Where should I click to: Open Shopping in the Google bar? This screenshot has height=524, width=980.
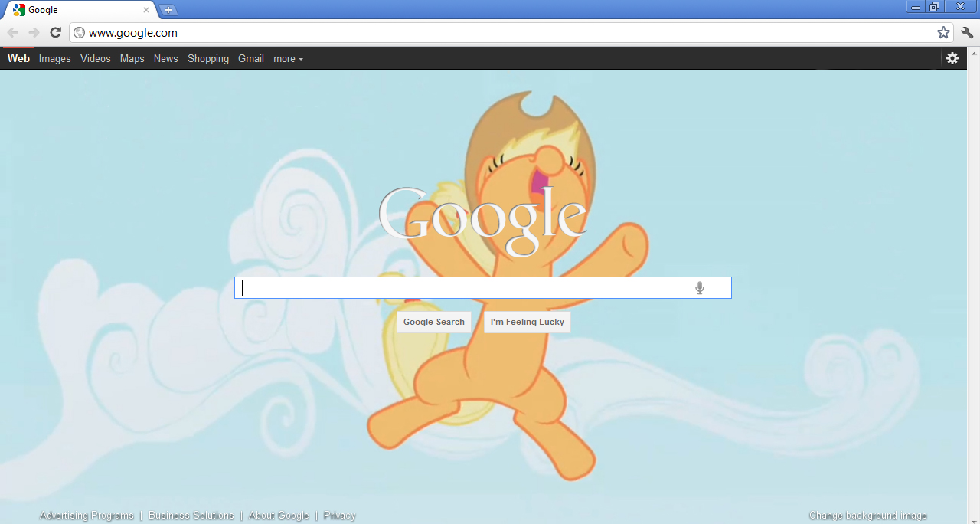coord(208,58)
